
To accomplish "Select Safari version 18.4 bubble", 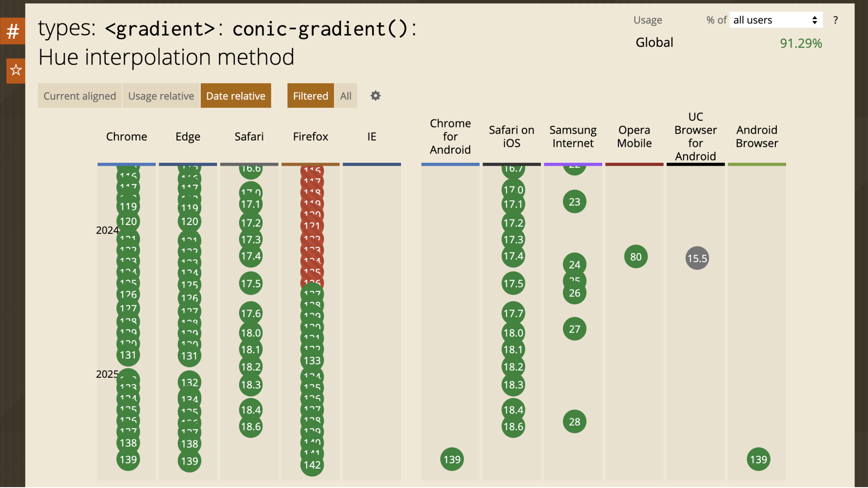I will pyautogui.click(x=251, y=410).
